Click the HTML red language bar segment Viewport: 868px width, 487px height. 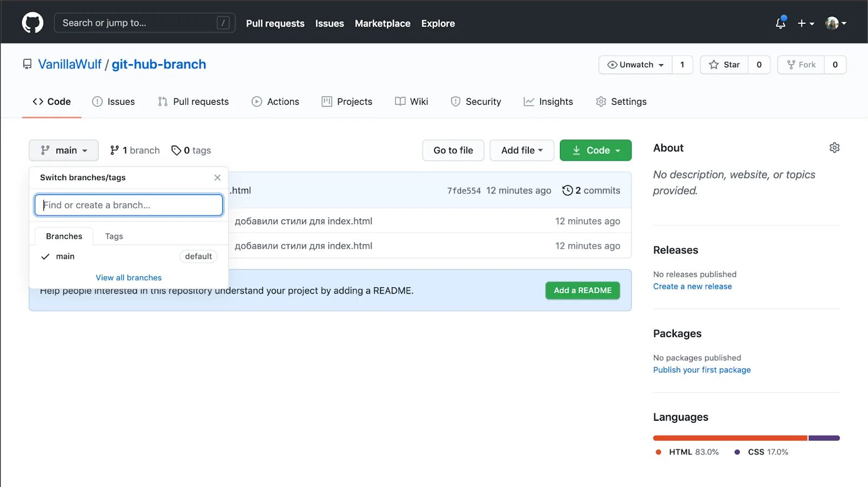[730, 438]
